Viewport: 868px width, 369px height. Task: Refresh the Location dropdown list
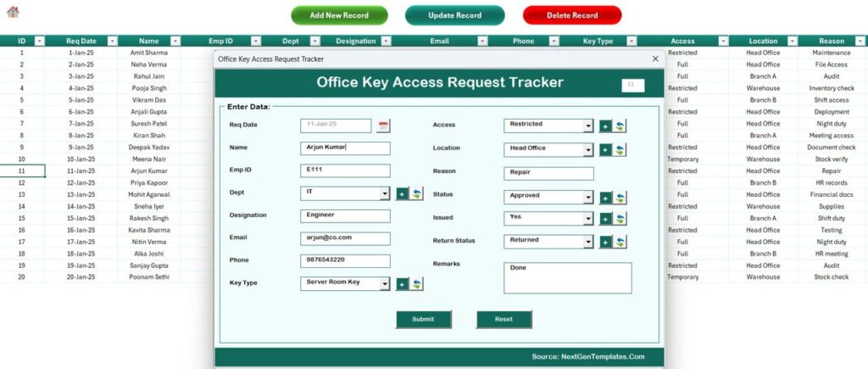click(x=620, y=150)
